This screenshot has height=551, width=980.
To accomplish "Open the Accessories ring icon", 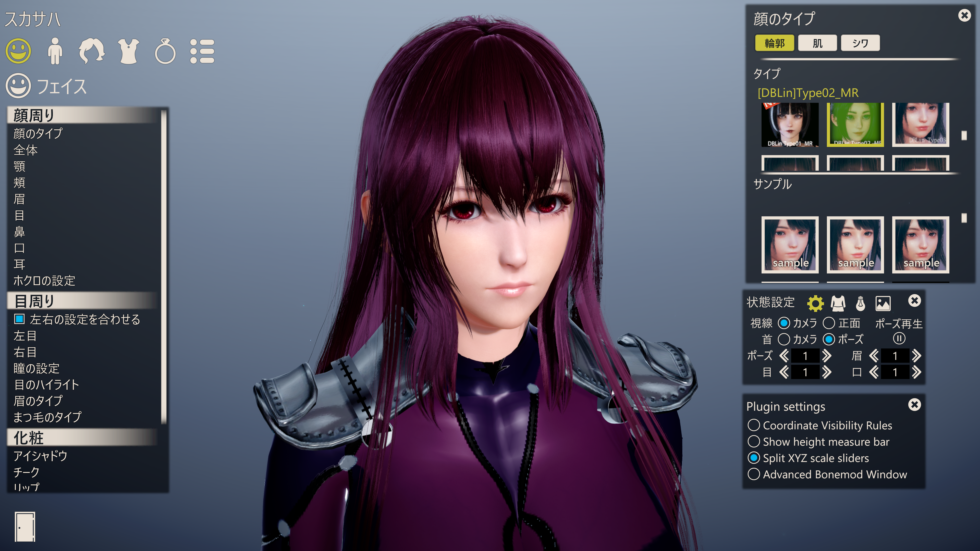I will point(165,51).
